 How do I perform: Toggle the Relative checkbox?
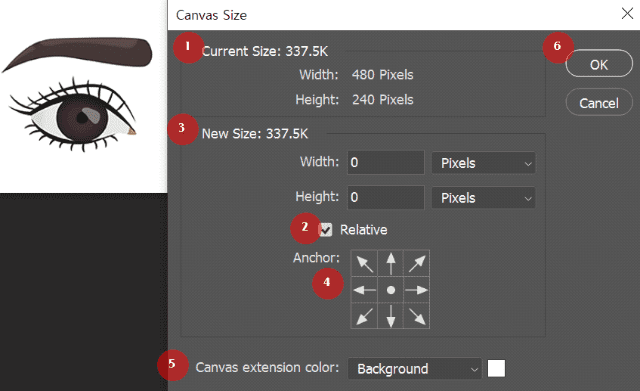[x=326, y=230]
